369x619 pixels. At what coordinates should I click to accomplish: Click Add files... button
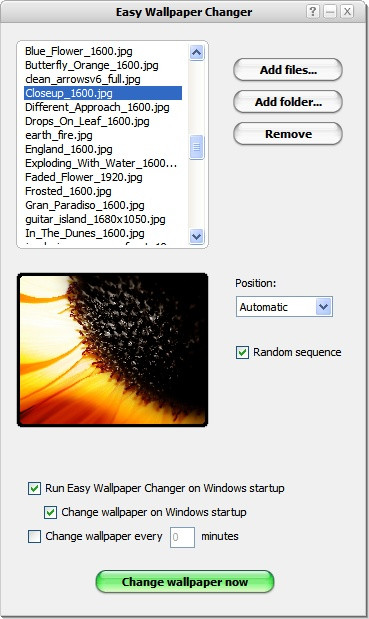(x=288, y=70)
